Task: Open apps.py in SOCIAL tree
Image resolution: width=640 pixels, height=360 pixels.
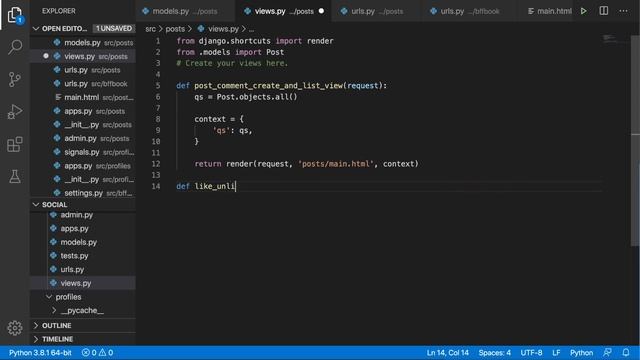Action: tap(83, 229)
